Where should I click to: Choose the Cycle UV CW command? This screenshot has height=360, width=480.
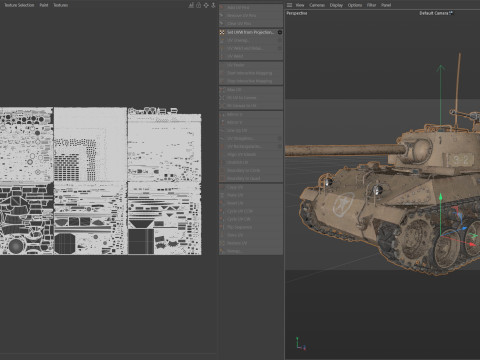pyautogui.click(x=251, y=219)
